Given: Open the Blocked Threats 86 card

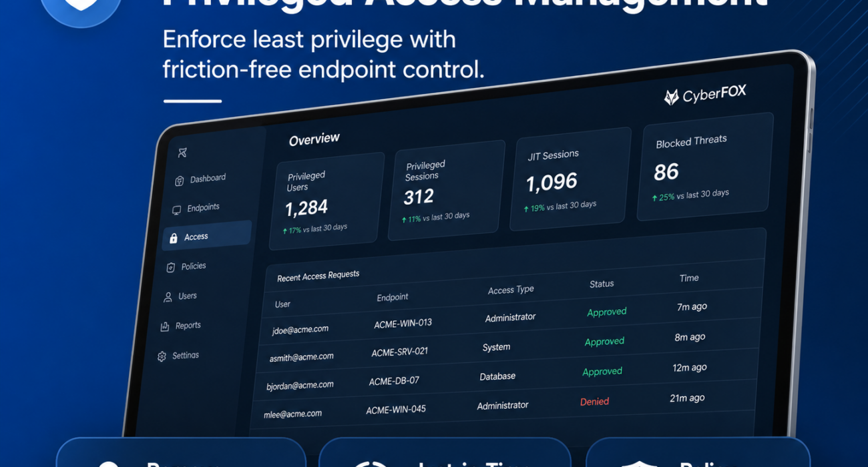Looking at the screenshot, I should click(x=705, y=166).
